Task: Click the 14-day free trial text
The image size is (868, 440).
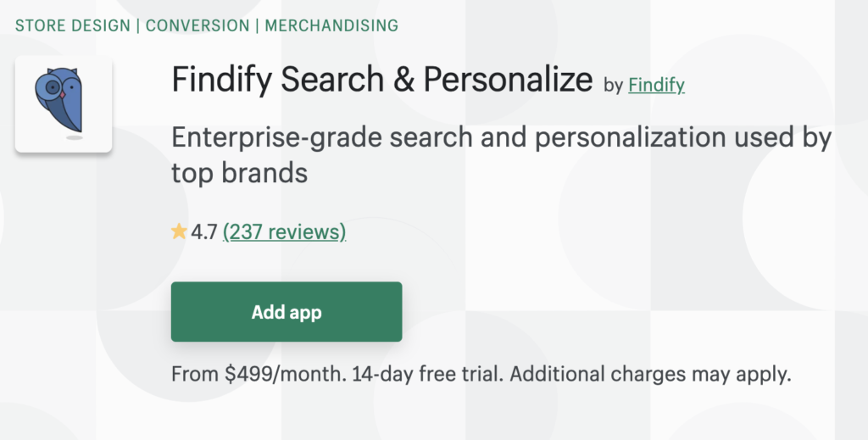Action: [x=420, y=374]
